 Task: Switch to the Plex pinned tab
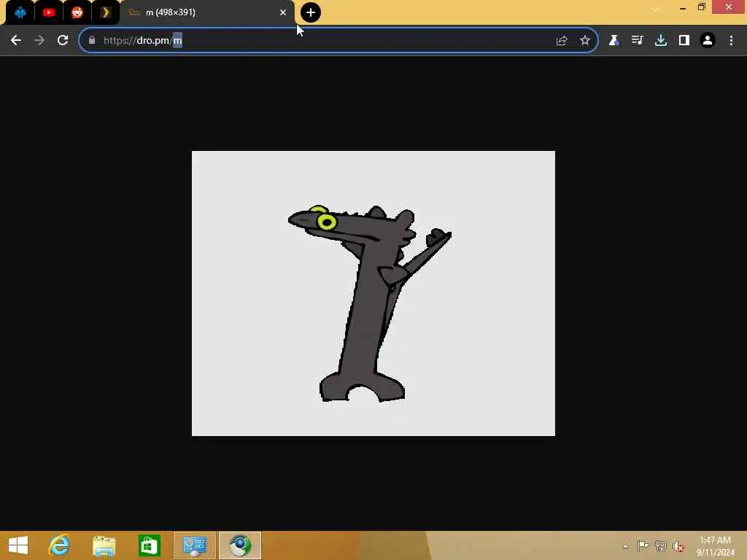pos(105,13)
